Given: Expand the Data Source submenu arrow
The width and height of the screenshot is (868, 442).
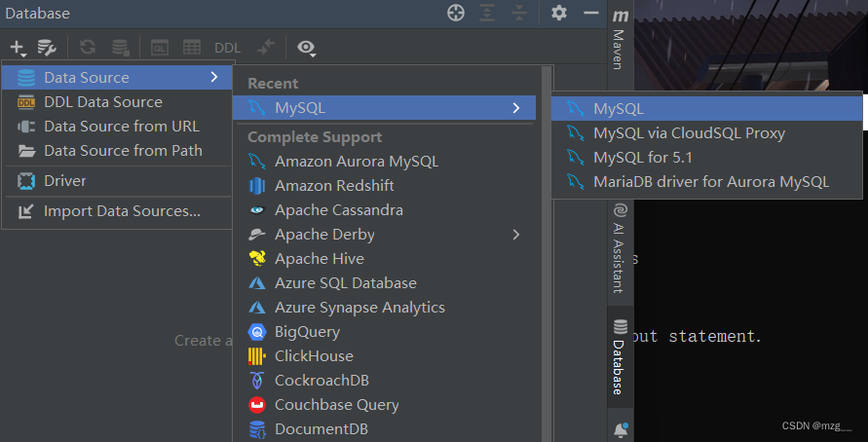Looking at the screenshot, I should [x=214, y=78].
